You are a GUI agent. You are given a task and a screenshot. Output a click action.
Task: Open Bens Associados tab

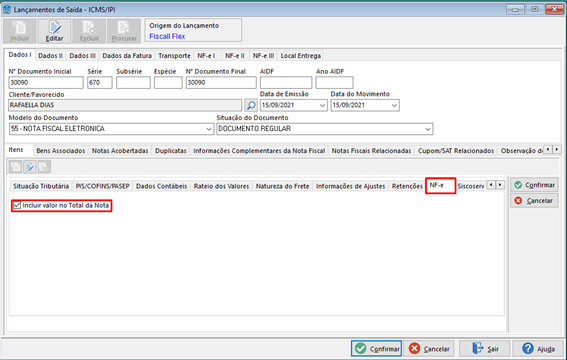coord(61,151)
